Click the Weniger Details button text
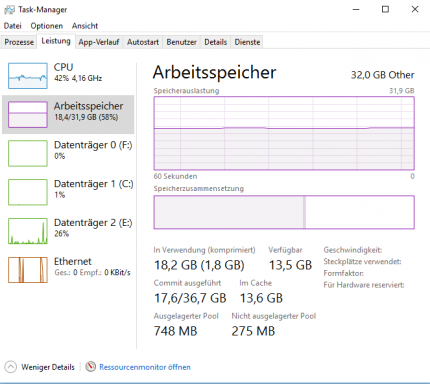Screen dimensions: 430x384 48,367
